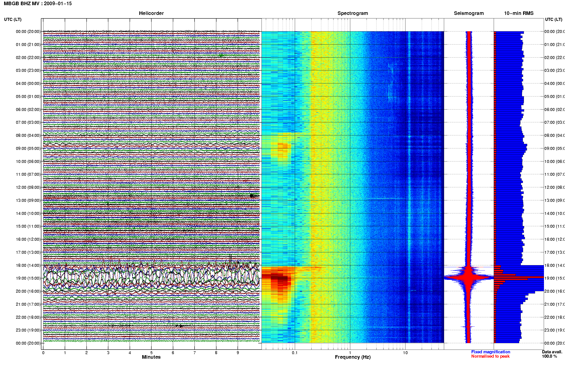Click the dark red low-frequency spectrogram peak at 19:00
The width and height of the screenshot is (588, 368).
(x=280, y=279)
